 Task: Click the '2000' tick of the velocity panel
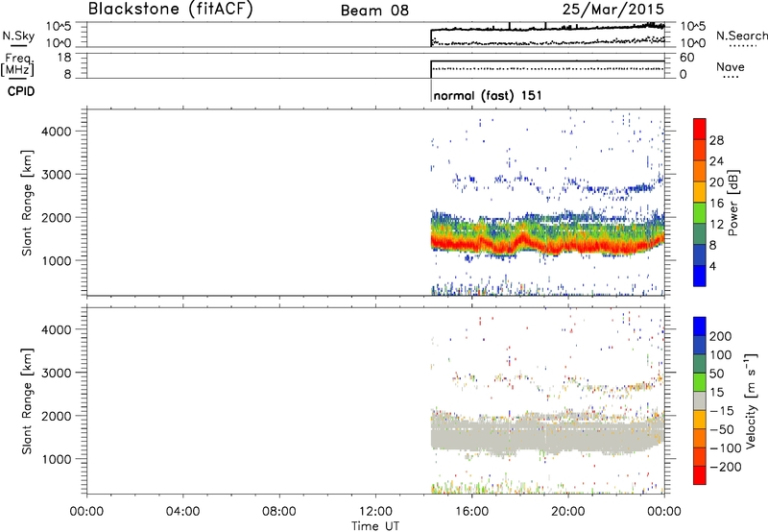tap(57, 416)
